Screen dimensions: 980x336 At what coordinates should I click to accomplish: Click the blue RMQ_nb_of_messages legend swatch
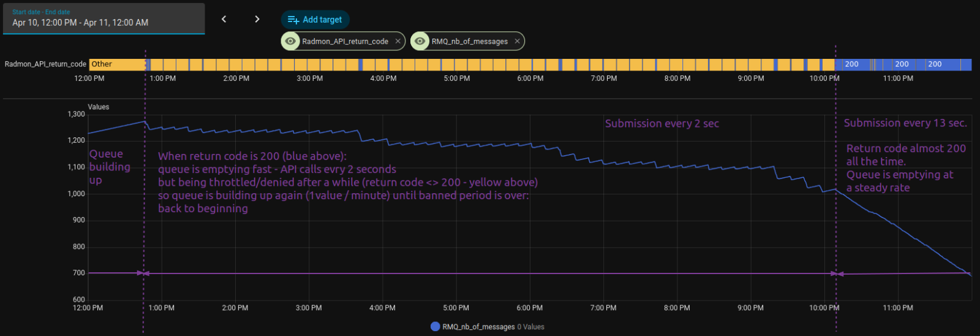coord(435,327)
